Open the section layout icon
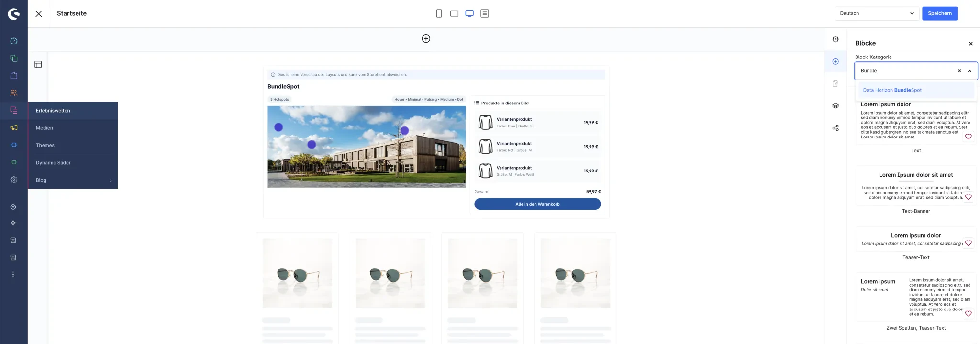 38,64
